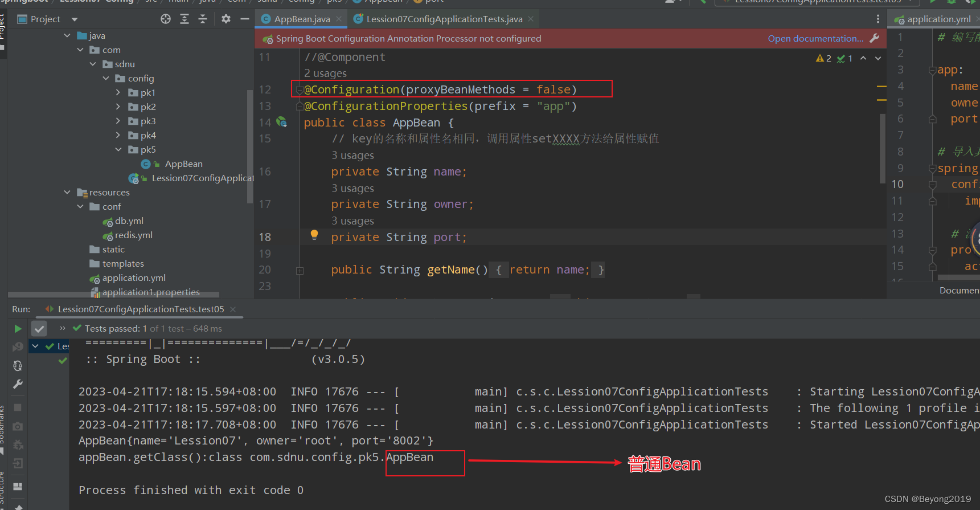980x510 pixels.
Task: Click the project tree horizontal scrollbar
Action: (114, 295)
